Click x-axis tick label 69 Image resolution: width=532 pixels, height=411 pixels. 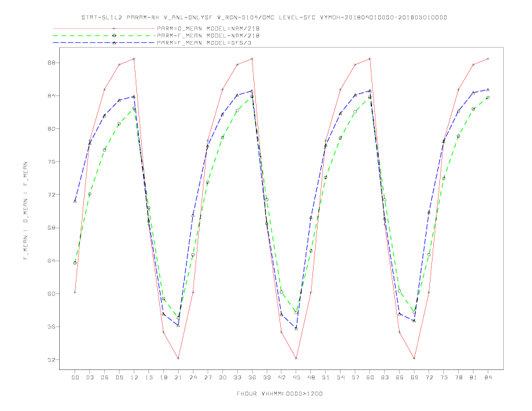coord(414,377)
